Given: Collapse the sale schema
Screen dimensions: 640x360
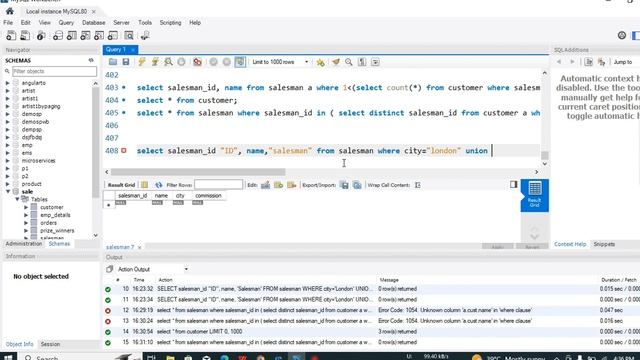Looking at the screenshot, I should (7, 191).
